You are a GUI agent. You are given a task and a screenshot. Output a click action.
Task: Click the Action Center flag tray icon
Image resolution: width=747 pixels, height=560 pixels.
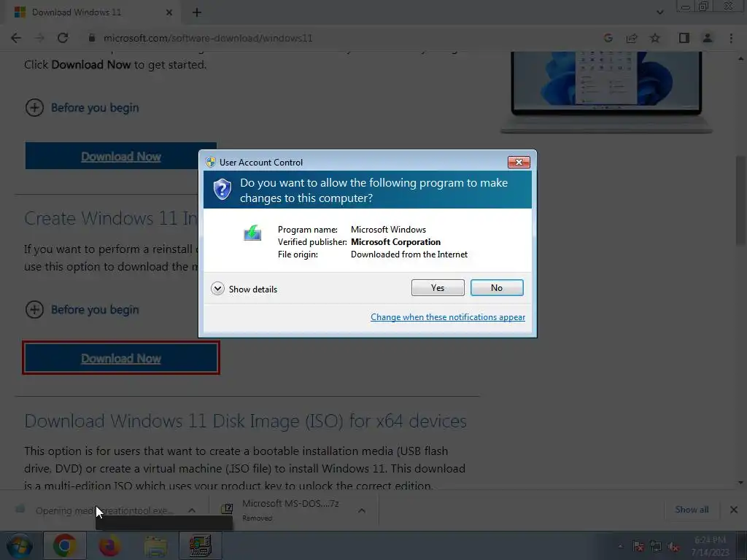[639, 547]
